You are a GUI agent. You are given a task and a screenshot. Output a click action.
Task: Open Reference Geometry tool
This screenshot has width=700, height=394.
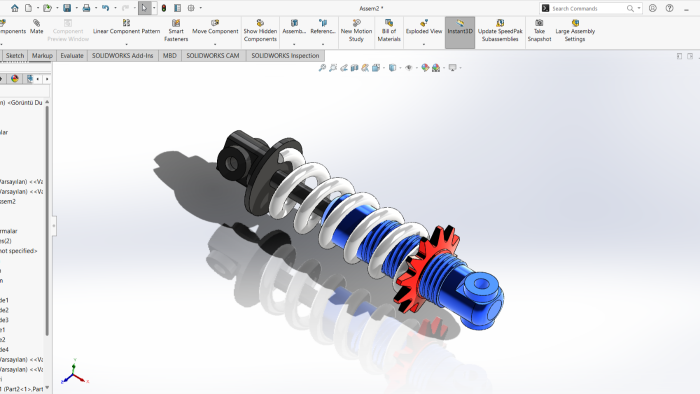(x=323, y=27)
